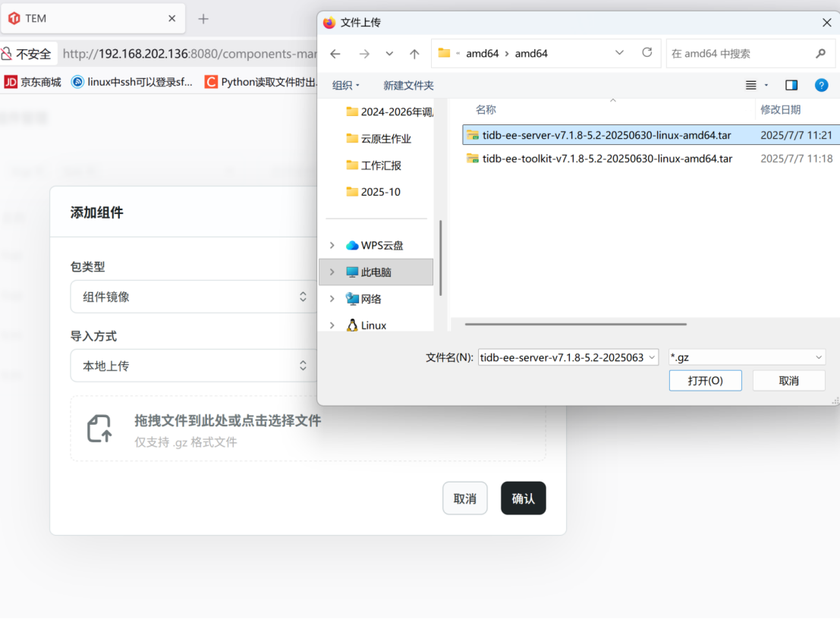Click the back arrow in file dialog
This screenshot has height=619, width=840.
(335, 54)
